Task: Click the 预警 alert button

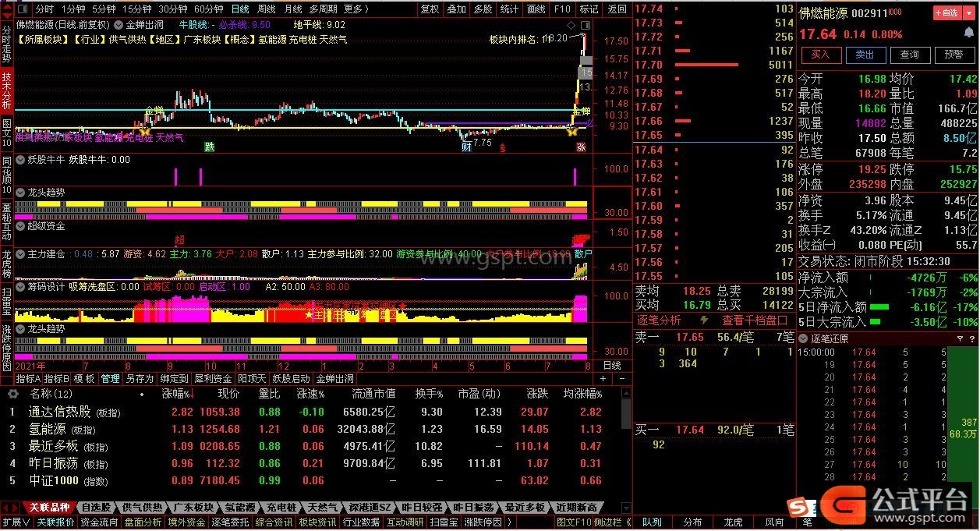Action: (x=953, y=55)
